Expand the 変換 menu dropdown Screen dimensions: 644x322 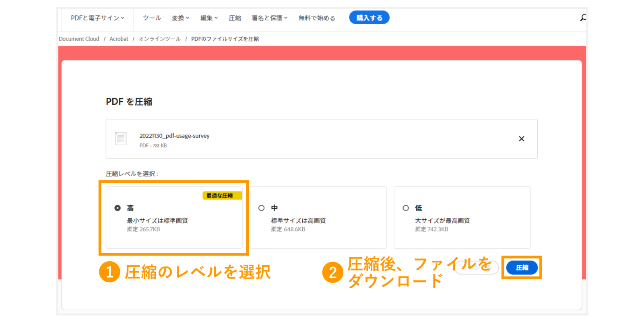(180, 18)
